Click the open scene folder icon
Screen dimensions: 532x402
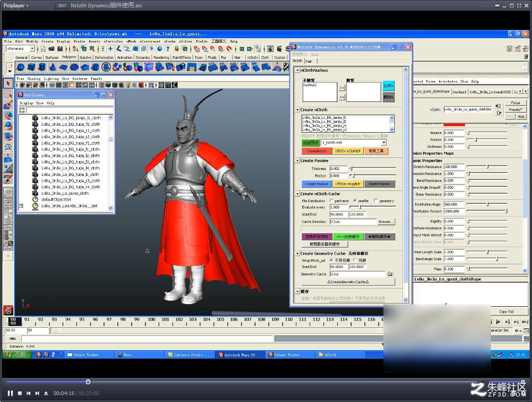pos(52,49)
